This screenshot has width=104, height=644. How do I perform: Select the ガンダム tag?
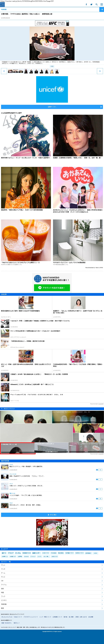(18, 553)
